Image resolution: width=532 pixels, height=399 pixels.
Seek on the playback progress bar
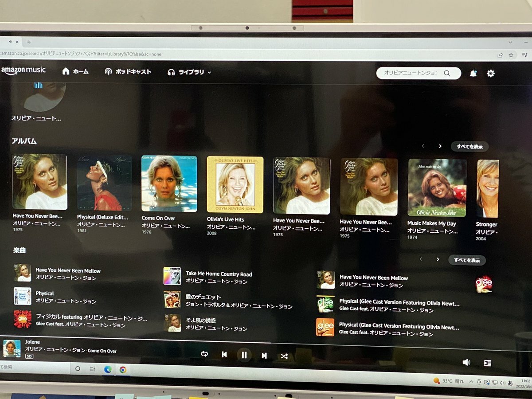(x=266, y=343)
